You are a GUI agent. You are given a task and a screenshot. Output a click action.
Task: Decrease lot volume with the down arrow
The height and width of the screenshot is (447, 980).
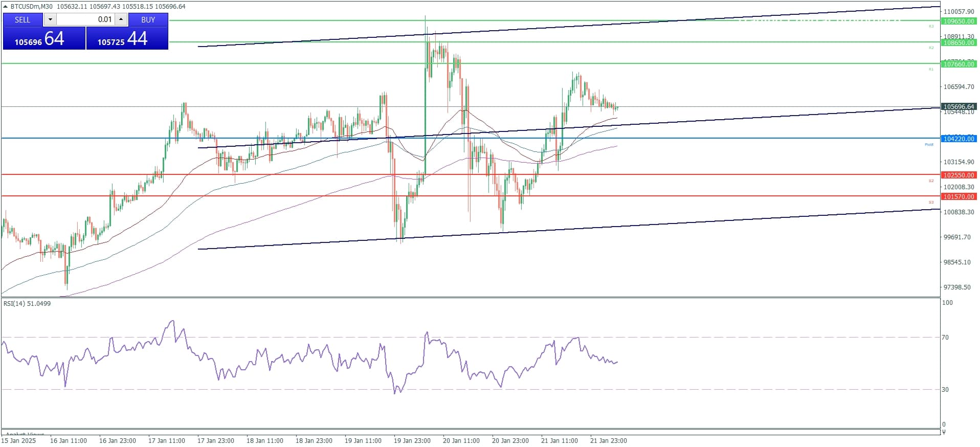(x=50, y=19)
